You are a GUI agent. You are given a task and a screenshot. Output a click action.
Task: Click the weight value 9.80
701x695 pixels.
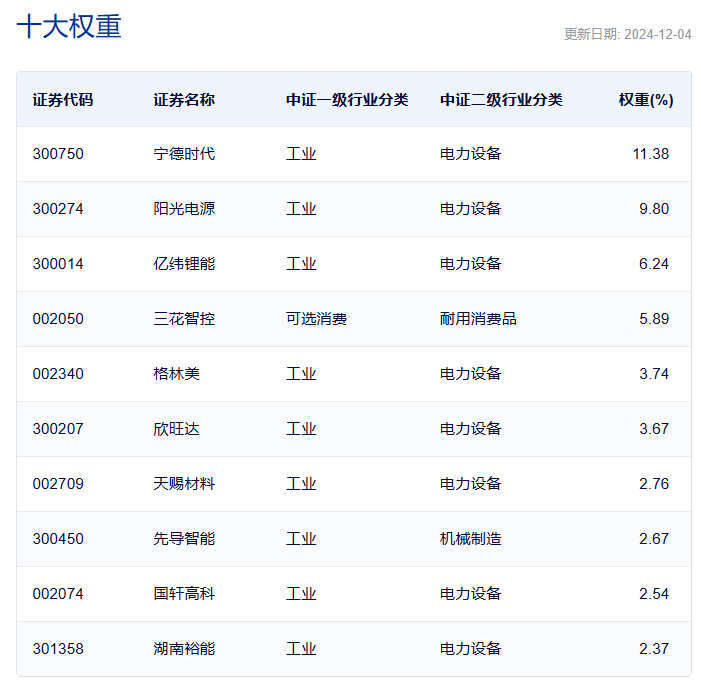pyautogui.click(x=654, y=209)
